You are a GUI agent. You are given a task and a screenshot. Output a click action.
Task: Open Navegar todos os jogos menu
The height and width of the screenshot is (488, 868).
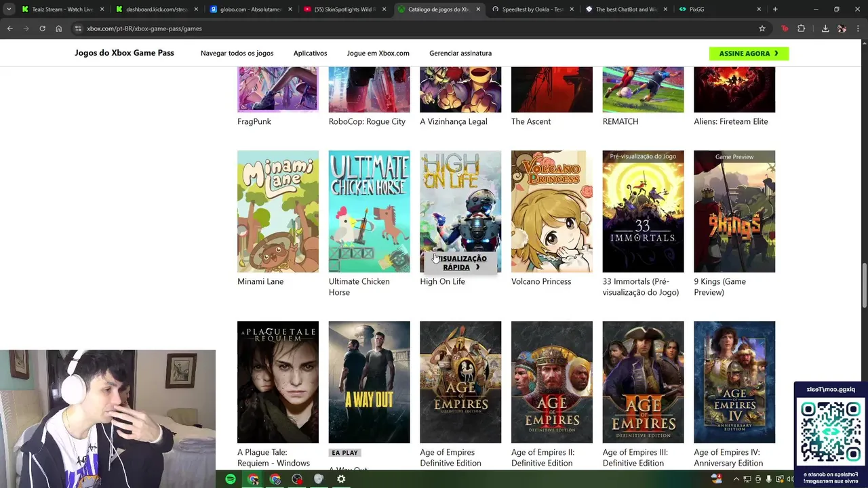pos(237,53)
